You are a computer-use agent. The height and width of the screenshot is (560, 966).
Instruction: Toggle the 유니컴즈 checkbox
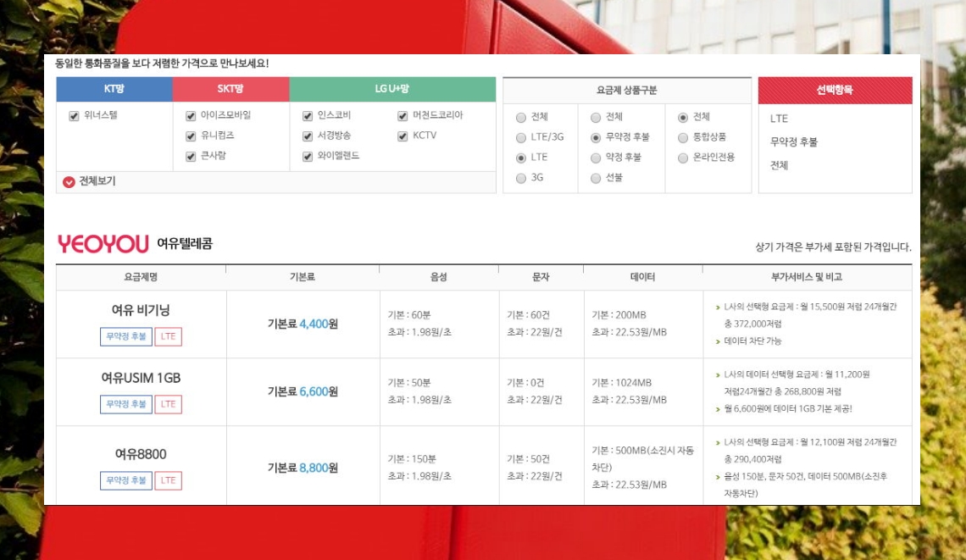[x=191, y=136]
